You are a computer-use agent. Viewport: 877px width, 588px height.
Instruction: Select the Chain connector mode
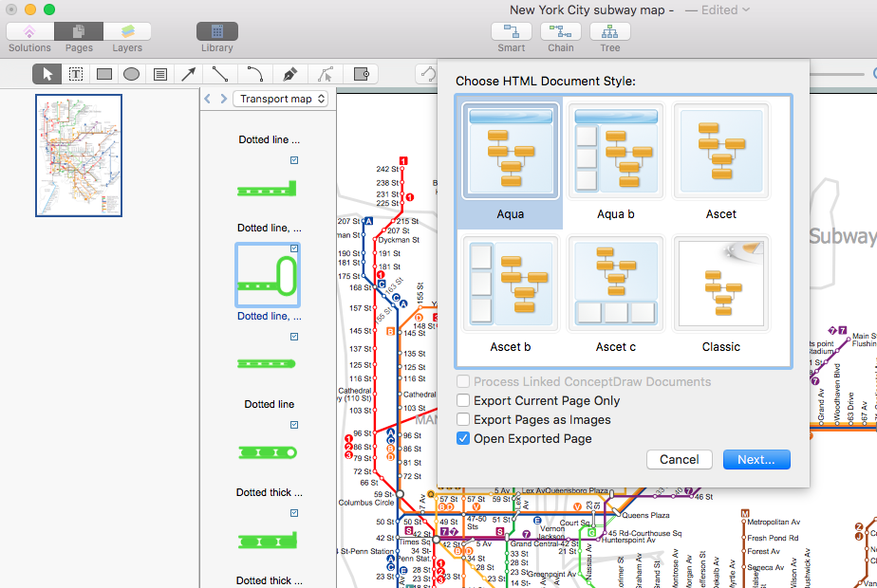click(x=560, y=32)
